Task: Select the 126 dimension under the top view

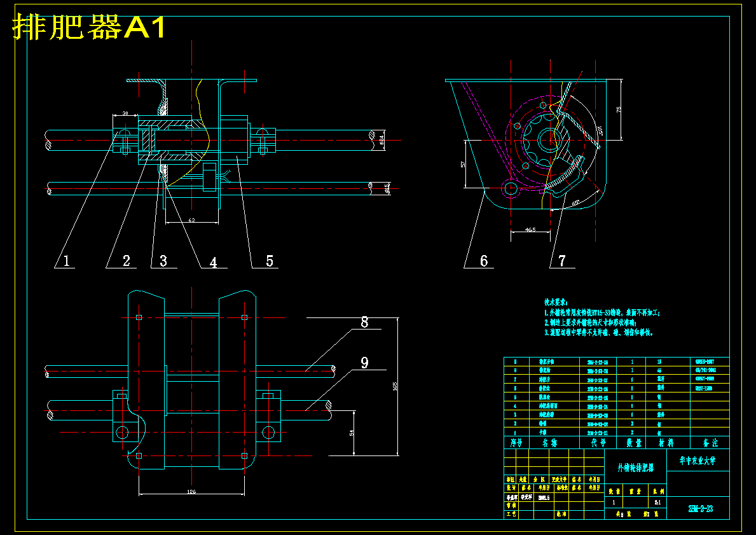Action: pos(192,492)
